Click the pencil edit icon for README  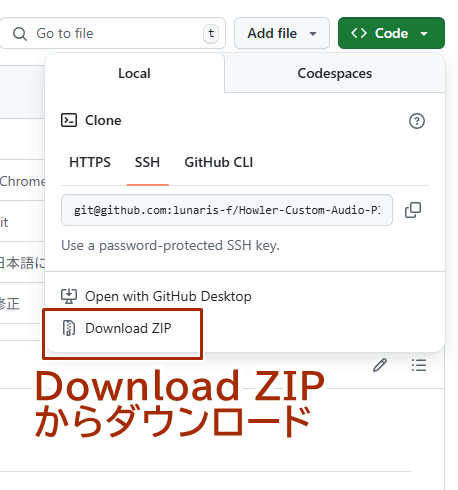tap(380, 365)
